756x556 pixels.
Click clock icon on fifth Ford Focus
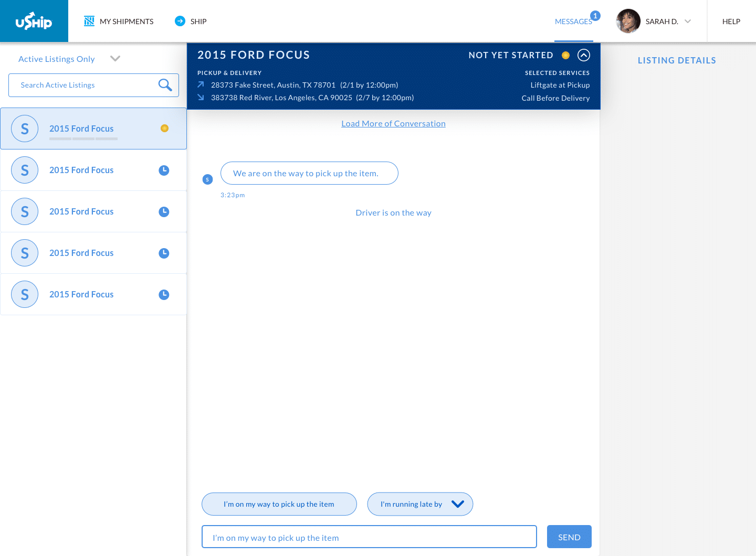(164, 294)
